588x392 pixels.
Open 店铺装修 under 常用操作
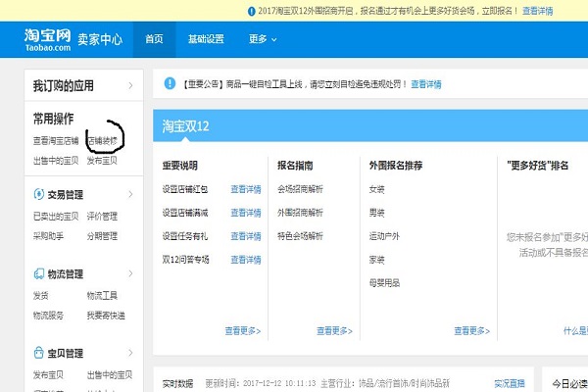tap(102, 141)
